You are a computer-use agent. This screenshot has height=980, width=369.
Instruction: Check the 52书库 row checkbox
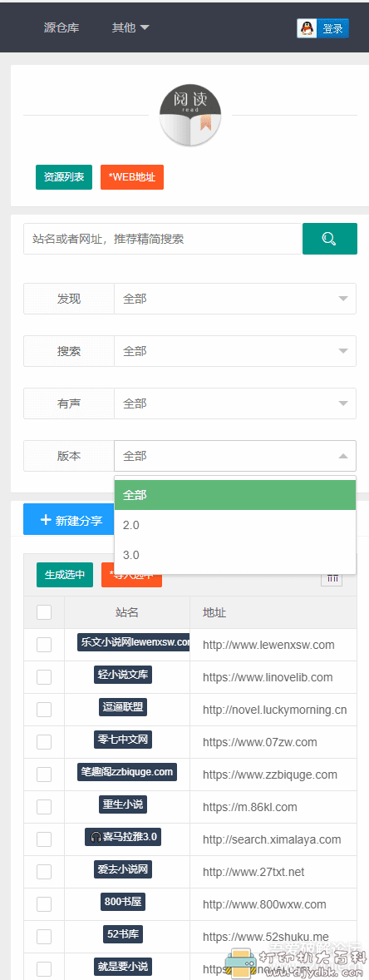point(44,938)
